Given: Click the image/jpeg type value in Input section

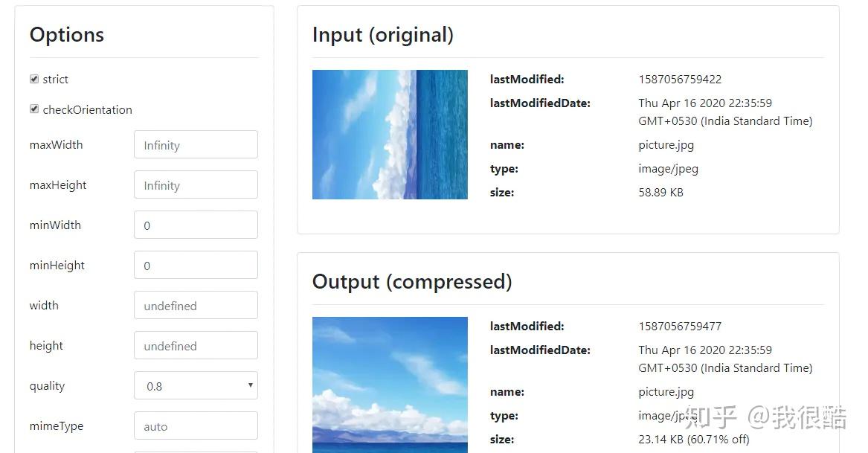Looking at the screenshot, I should coord(667,169).
